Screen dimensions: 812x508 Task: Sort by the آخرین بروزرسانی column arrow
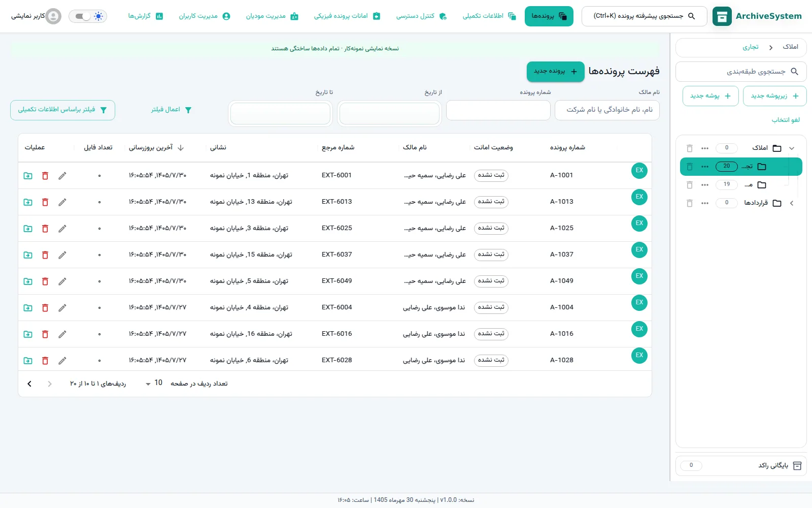tap(181, 148)
